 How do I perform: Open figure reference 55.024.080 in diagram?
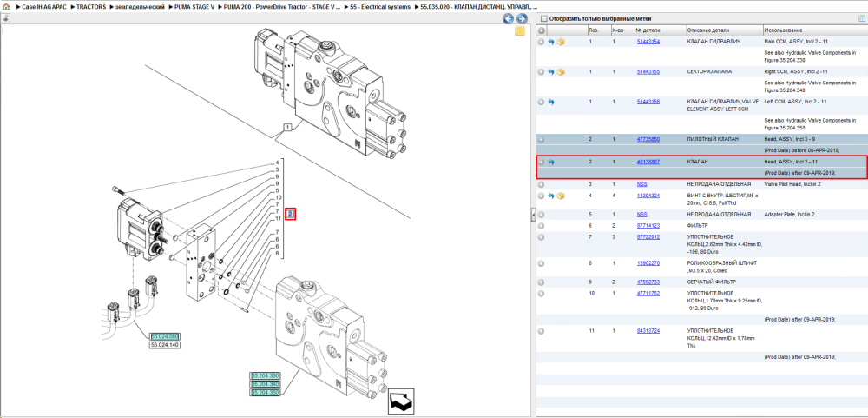tap(166, 336)
